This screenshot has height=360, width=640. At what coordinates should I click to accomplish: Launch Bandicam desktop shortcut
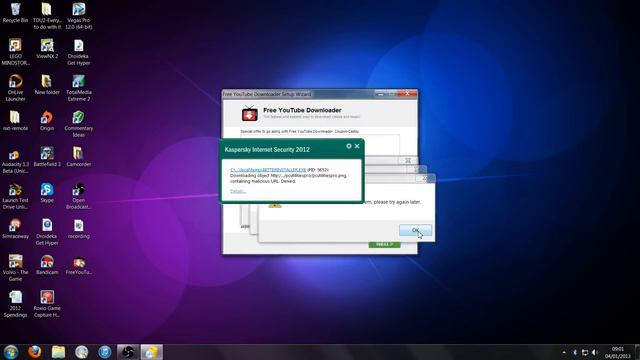tap(47, 265)
